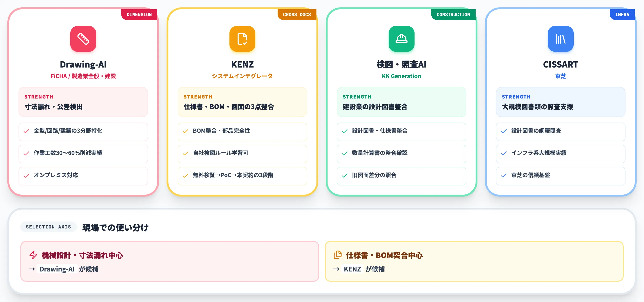Click strength text 寸法漏れ・公差検出
This screenshot has height=302, width=644.
(x=53, y=107)
